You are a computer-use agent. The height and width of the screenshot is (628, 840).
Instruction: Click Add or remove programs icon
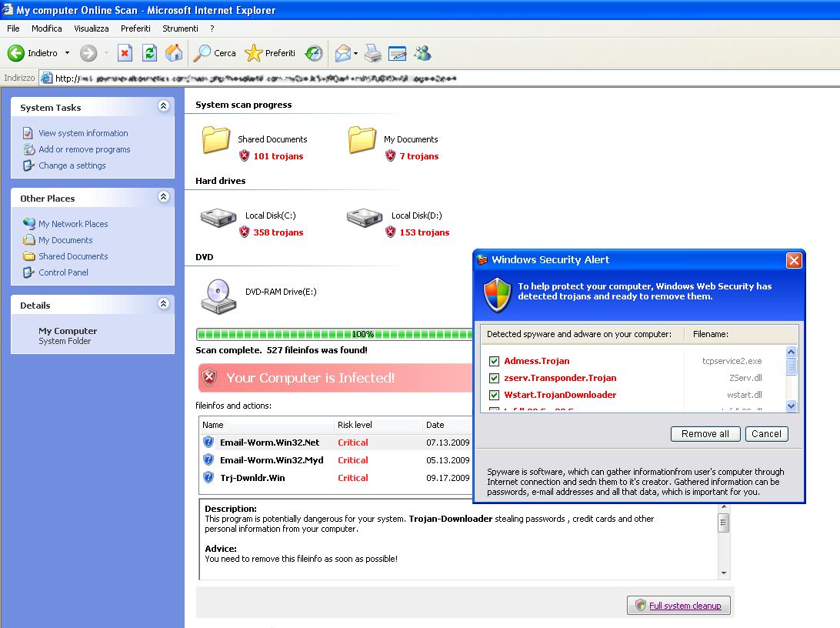29,149
